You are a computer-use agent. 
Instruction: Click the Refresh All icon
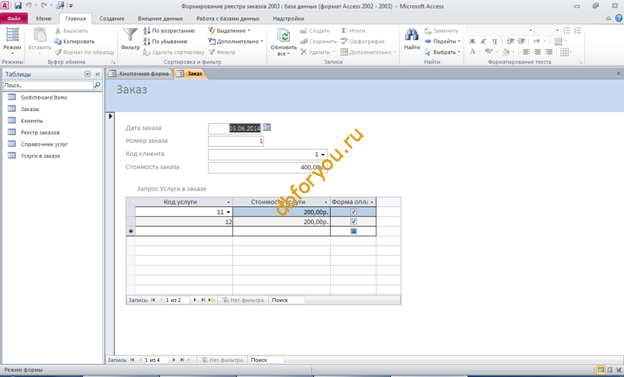[x=283, y=35]
